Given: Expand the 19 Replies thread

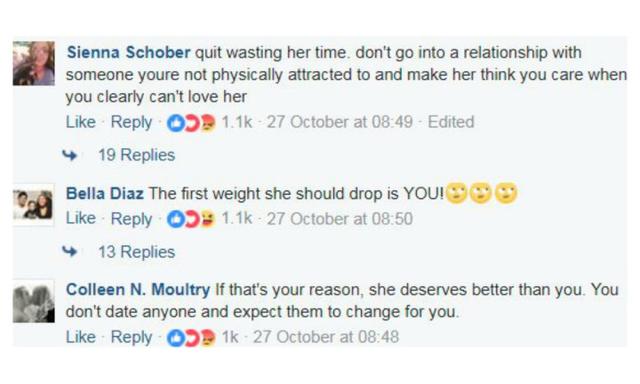Looking at the screenshot, I should 136,155.
